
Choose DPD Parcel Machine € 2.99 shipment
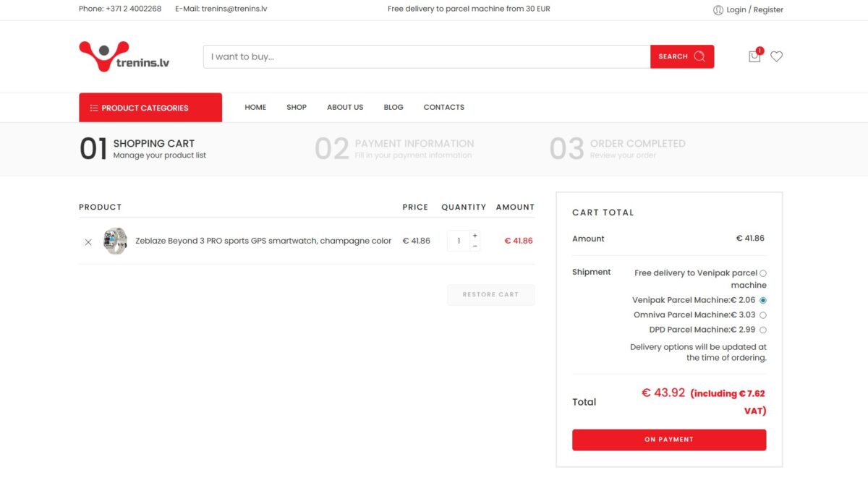tap(763, 330)
